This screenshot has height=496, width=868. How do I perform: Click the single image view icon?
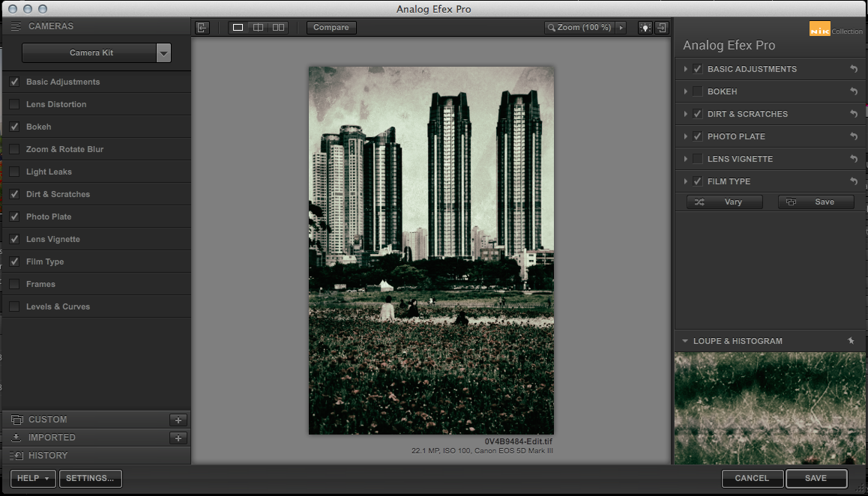(238, 28)
